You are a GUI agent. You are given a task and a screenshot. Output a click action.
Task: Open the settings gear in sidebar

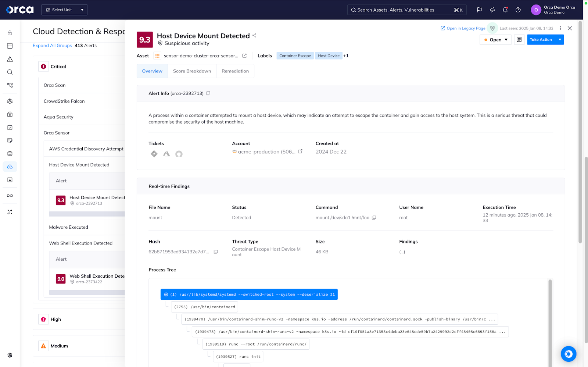point(10,355)
